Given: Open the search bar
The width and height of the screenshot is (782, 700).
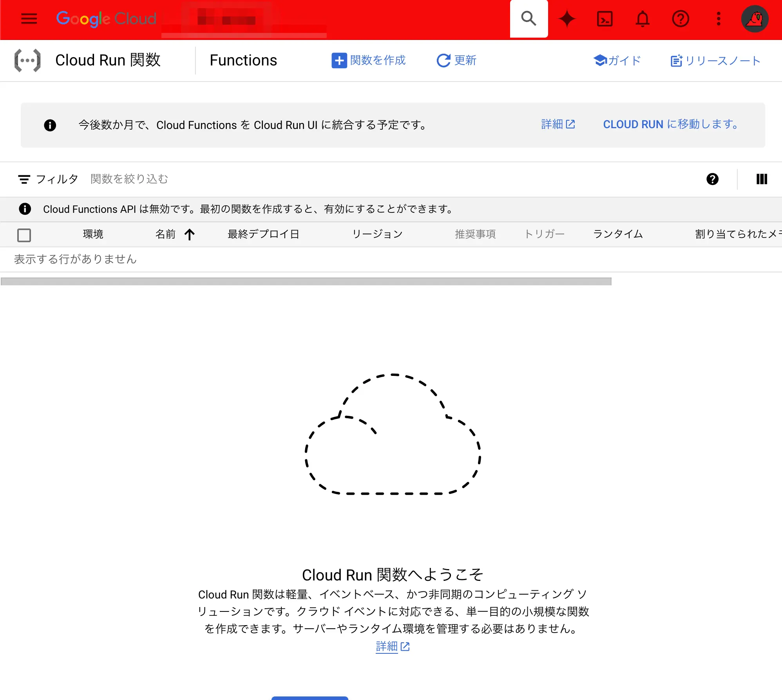Looking at the screenshot, I should pos(529,18).
